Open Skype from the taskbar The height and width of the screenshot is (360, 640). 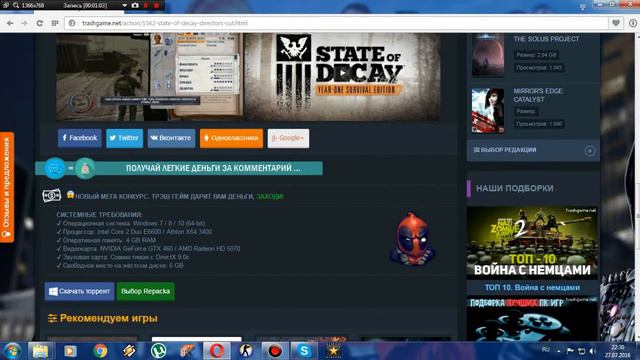304,351
